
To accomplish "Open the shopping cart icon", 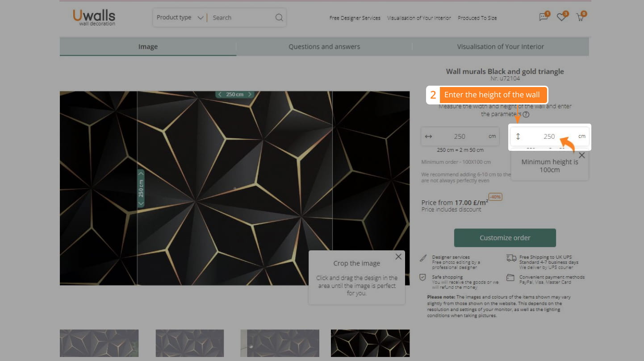I will pos(580,17).
